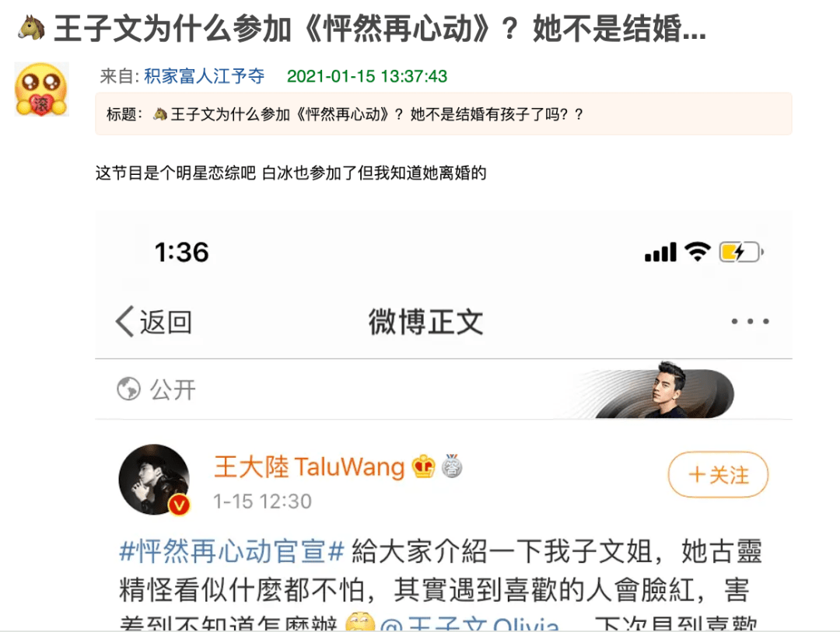840x632 pixels.
Task: Tap the 微博正文 header title
Action: [x=426, y=322]
